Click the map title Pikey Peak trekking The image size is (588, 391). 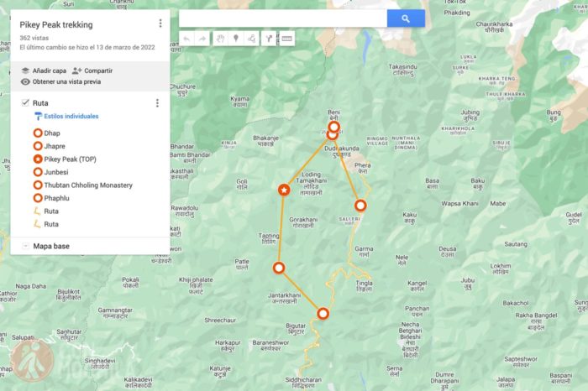point(56,24)
